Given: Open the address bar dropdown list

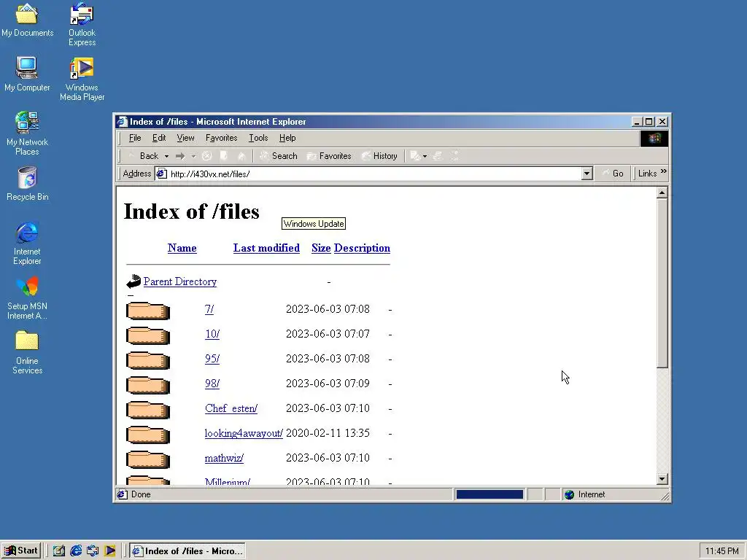Looking at the screenshot, I should [587, 174].
